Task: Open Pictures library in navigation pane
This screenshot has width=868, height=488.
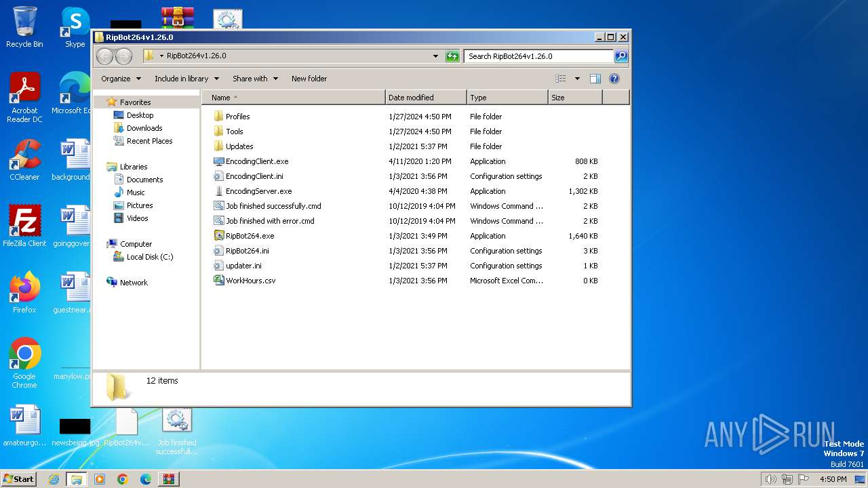Action: pyautogui.click(x=140, y=205)
